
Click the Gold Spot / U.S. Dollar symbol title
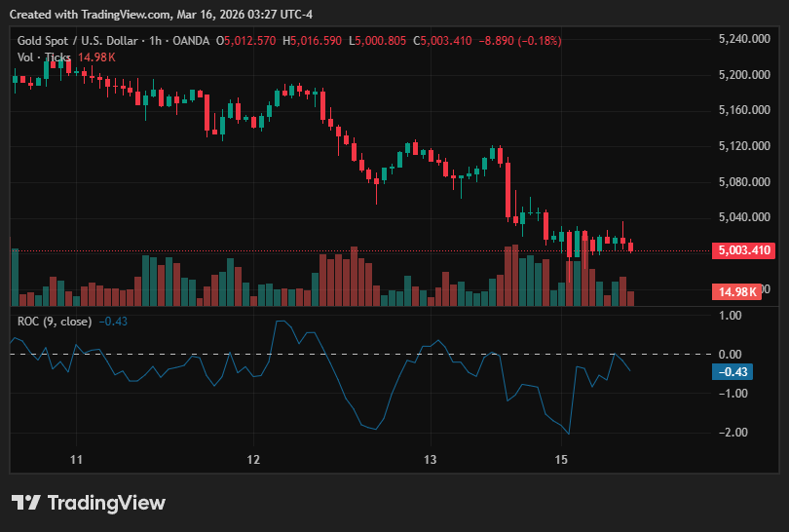pyautogui.click(x=78, y=41)
